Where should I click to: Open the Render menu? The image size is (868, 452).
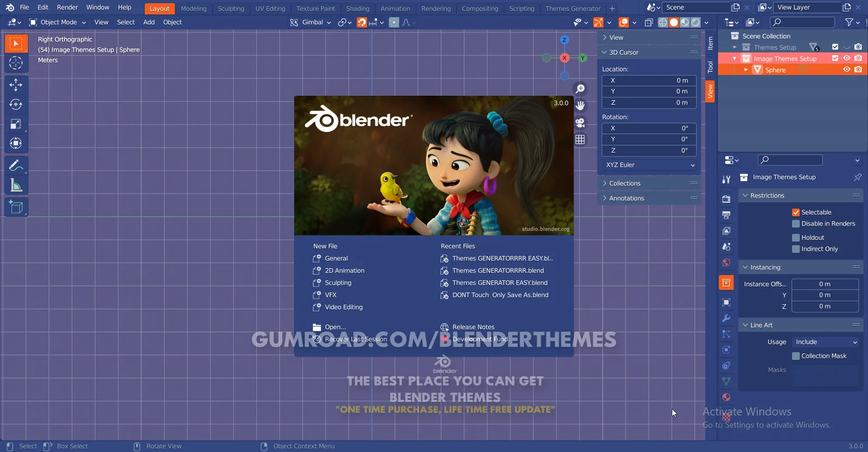pyautogui.click(x=67, y=8)
